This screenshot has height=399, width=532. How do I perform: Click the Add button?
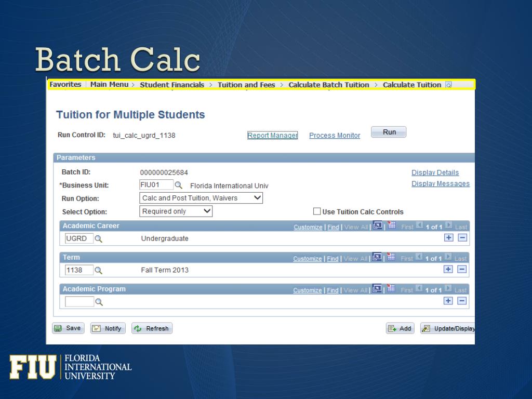tap(400, 328)
